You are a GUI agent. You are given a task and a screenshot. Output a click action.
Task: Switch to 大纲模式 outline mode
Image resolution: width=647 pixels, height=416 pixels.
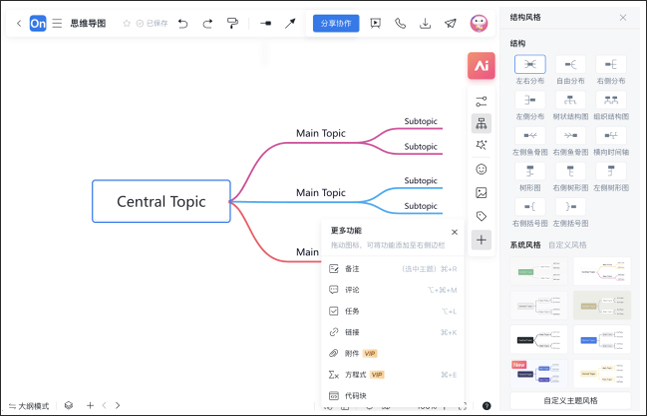click(28, 405)
